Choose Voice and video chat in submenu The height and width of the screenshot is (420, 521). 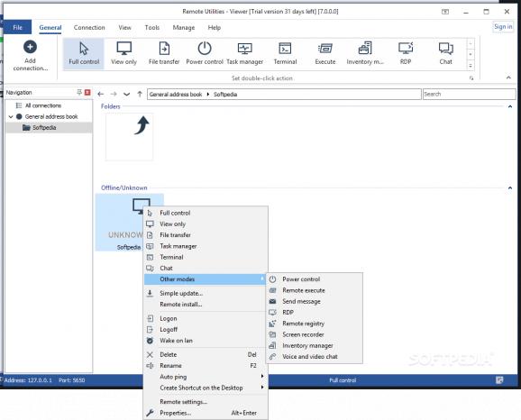(x=315, y=357)
